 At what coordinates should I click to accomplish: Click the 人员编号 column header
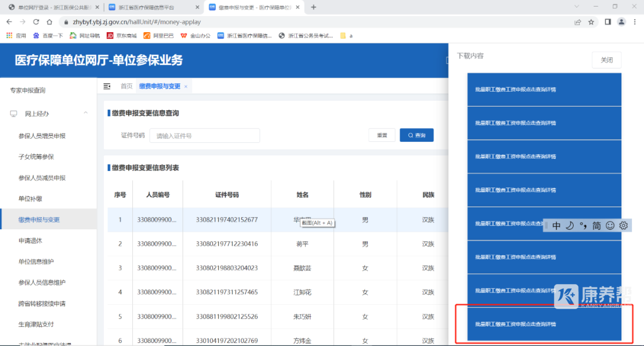158,195
